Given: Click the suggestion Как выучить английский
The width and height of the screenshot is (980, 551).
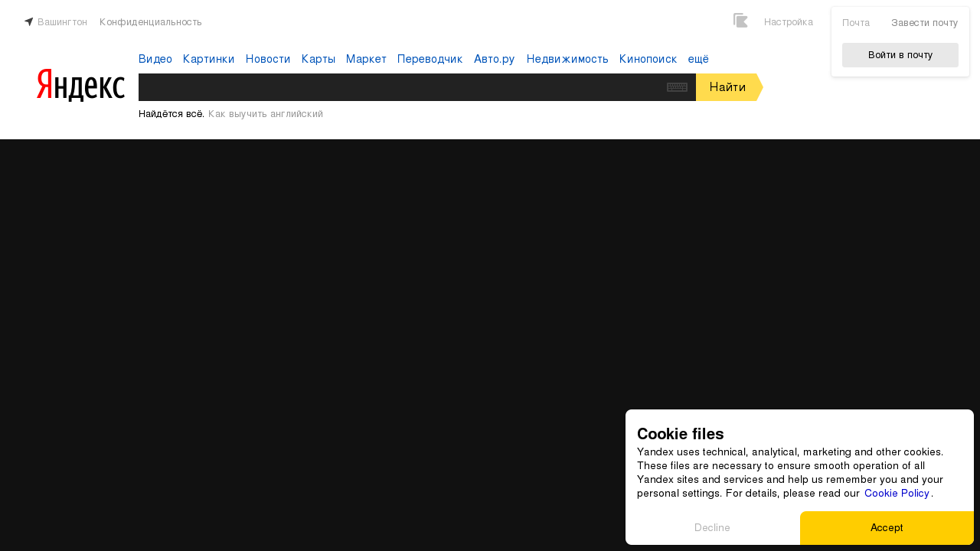Looking at the screenshot, I should [x=266, y=114].
